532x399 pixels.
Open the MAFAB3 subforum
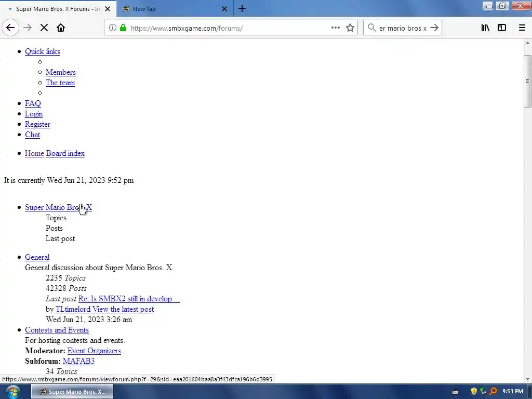79,362
